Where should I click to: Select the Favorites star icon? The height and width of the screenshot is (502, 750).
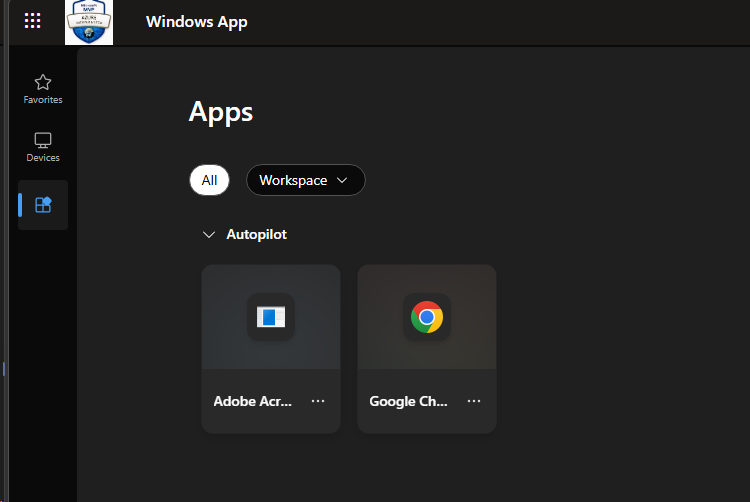(43, 82)
